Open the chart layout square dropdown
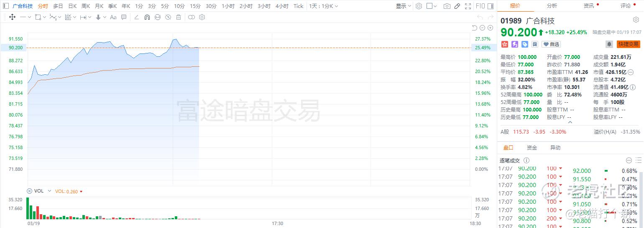This screenshot has width=644, height=228. 432,6
